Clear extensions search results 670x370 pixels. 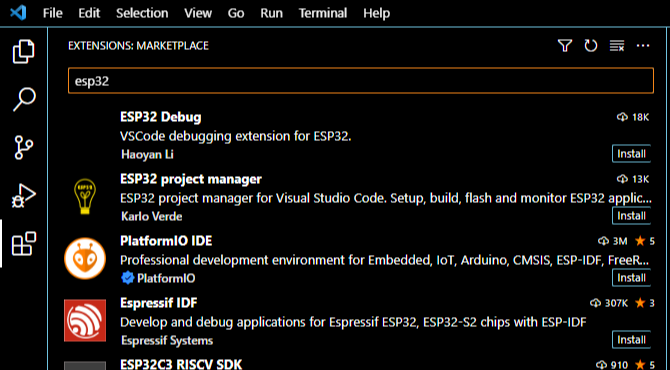click(x=617, y=45)
